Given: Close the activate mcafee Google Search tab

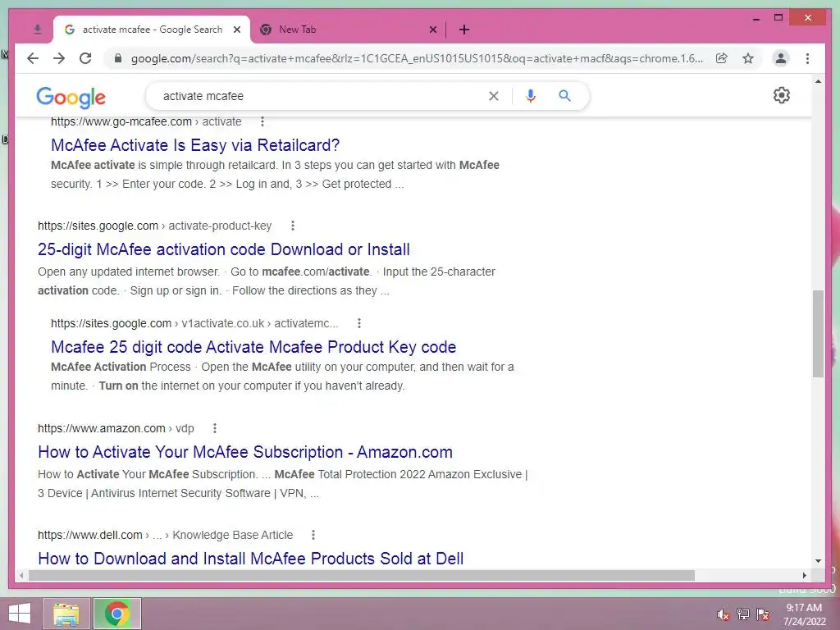Looking at the screenshot, I should click(x=237, y=30).
